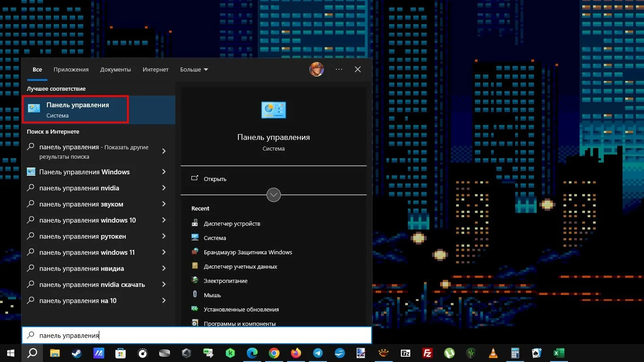Expand more actions with round chevron
644x362 pixels.
pyautogui.click(x=273, y=195)
